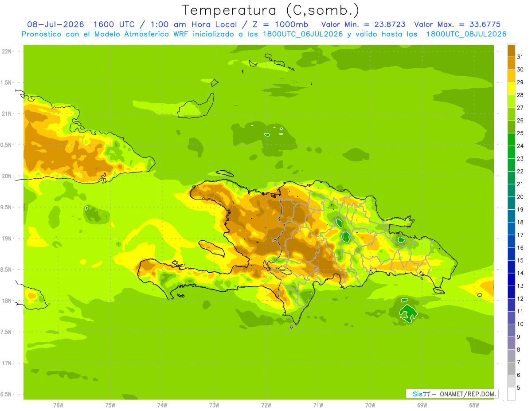Viewport: 532px width, 411px height.
Task: Click the '19N' latitude label
Action: [x=7, y=239]
